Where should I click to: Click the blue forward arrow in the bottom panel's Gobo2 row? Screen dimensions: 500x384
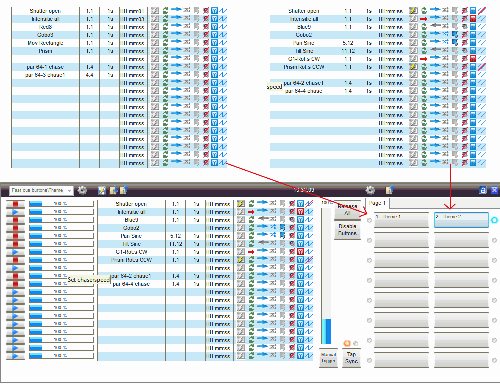(263, 227)
